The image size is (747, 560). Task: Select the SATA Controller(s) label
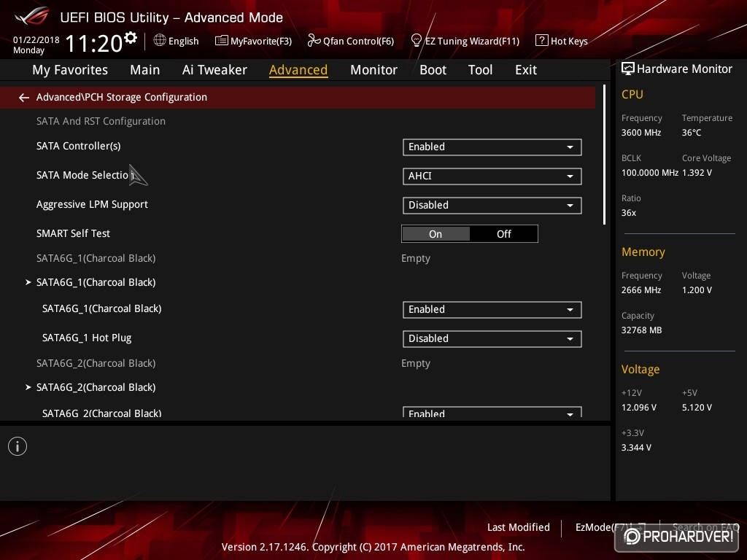[x=79, y=146]
